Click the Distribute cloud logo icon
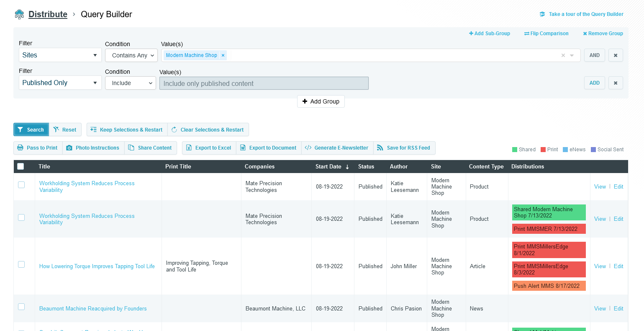Viewport: 644px width, 331px height. 19,14
